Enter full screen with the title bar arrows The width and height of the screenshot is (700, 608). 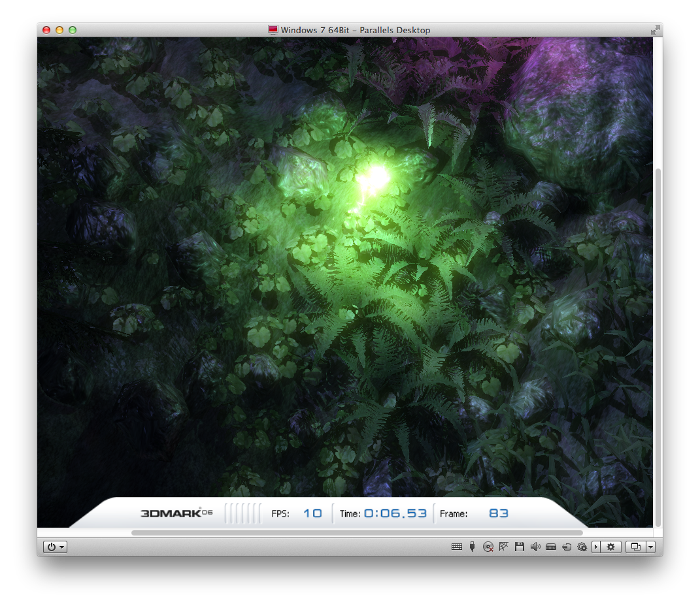point(655,30)
